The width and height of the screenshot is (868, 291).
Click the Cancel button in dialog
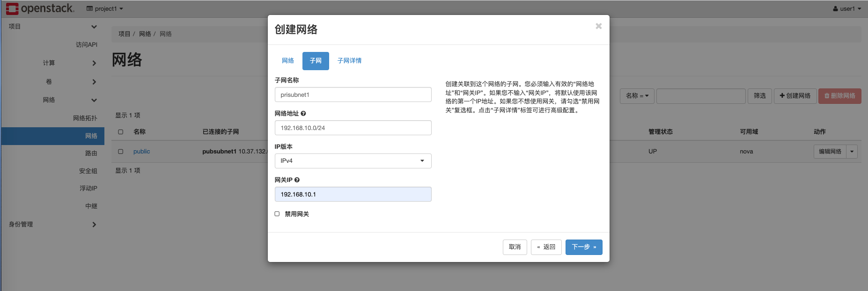pos(515,247)
